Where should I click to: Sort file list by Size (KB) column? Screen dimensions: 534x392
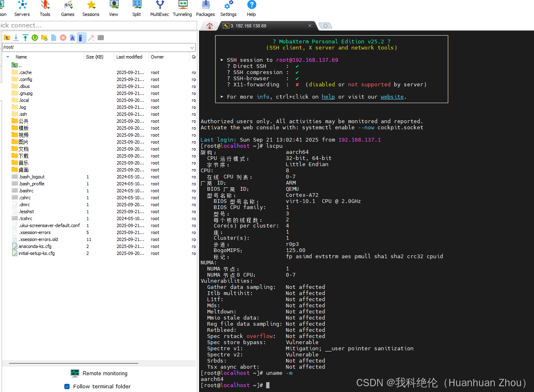click(x=95, y=57)
